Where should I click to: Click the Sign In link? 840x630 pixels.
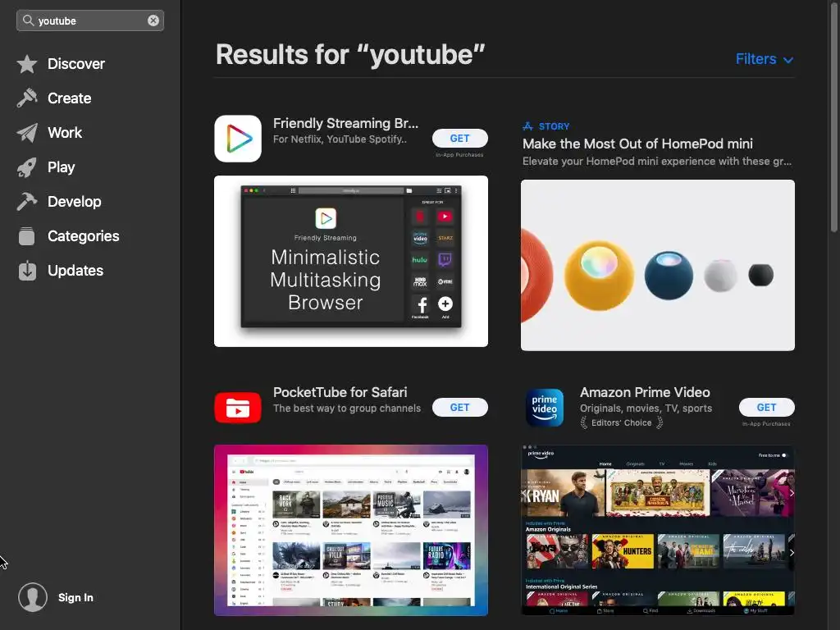pyautogui.click(x=75, y=597)
